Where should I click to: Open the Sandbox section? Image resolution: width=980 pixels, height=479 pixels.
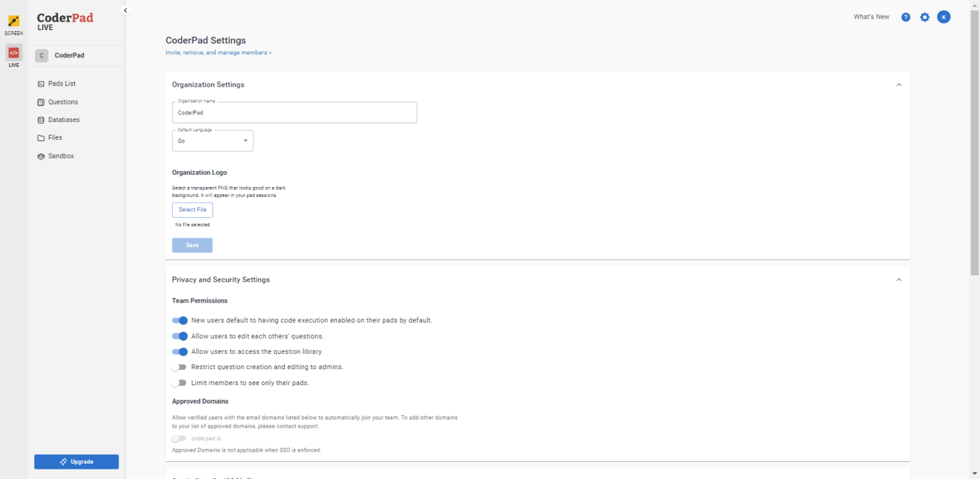coord(61,155)
